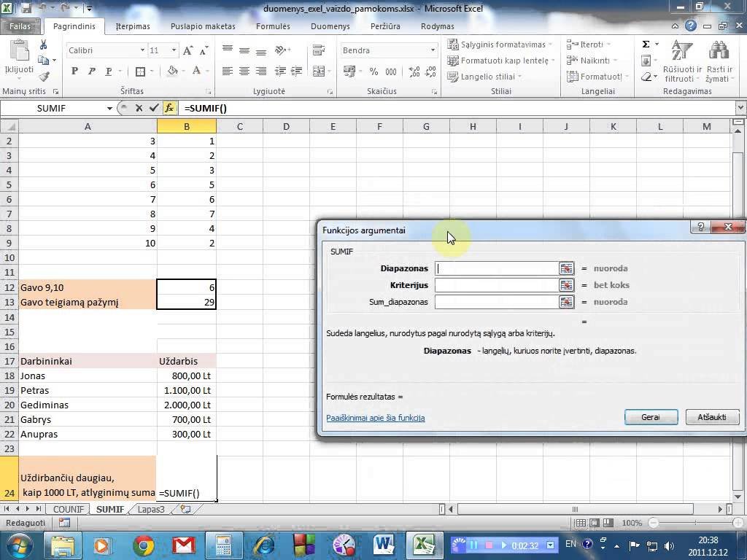The width and height of the screenshot is (747, 560).
Task: Open Google Chrome from taskbar
Action: pos(143,545)
